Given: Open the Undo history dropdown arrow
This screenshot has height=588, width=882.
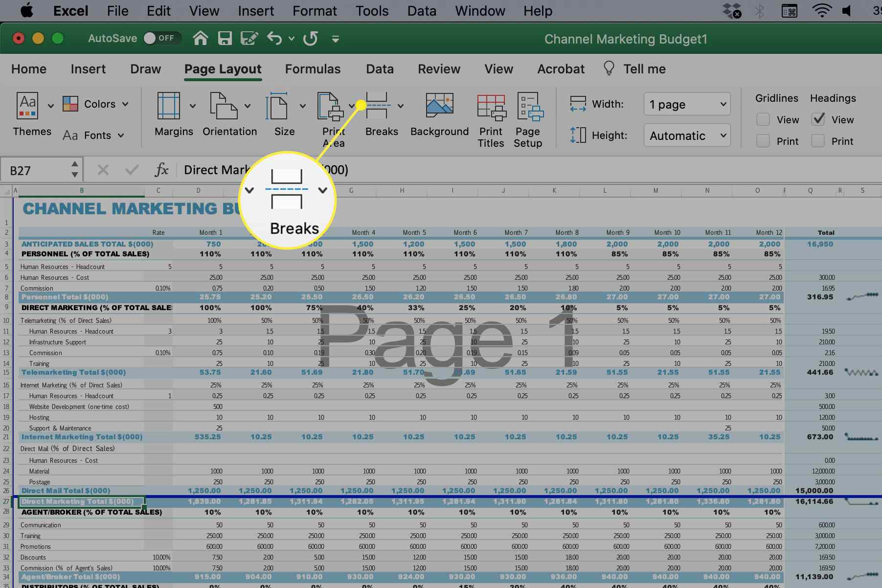Looking at the screenshot, I should pyautogui.click(x=292, y=39).
